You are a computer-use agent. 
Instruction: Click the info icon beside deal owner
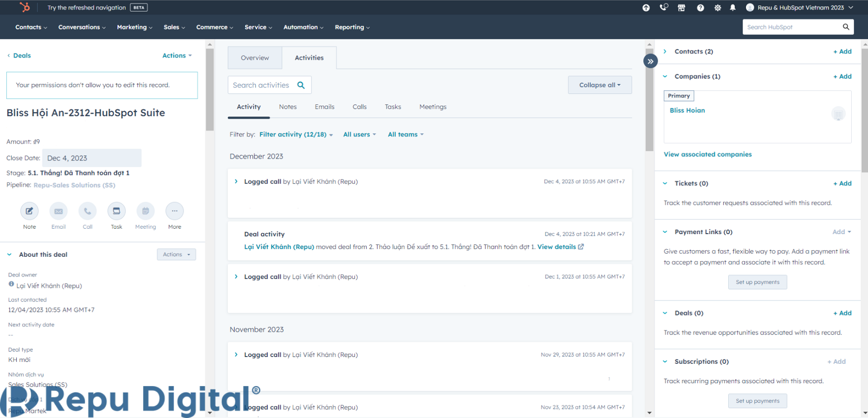click(x=11, y=284)
